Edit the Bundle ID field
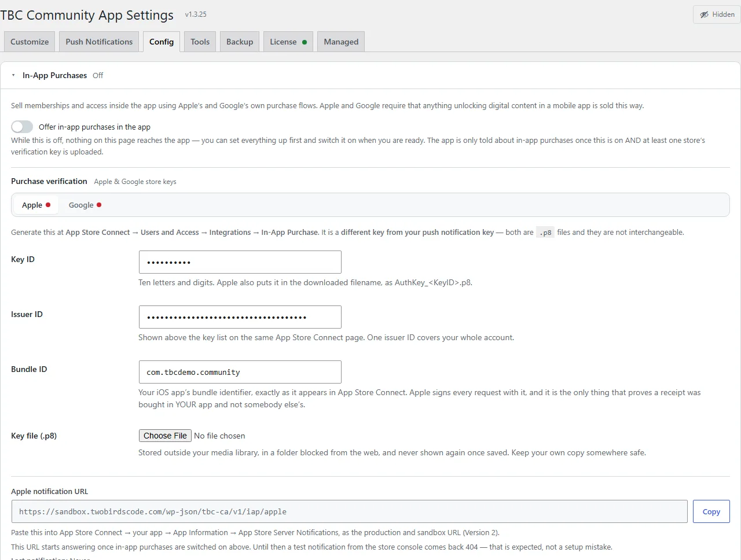Screen dimensions: 741x560 240,372
